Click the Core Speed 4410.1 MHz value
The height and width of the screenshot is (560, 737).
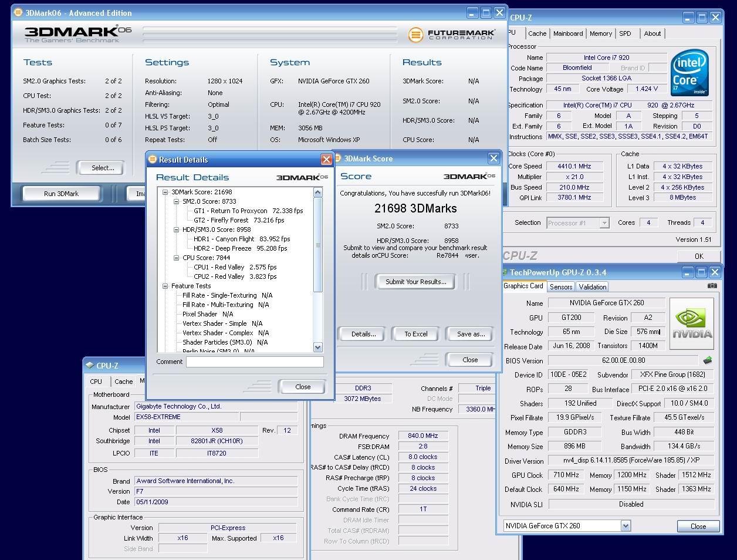click(x=574, y=166)
